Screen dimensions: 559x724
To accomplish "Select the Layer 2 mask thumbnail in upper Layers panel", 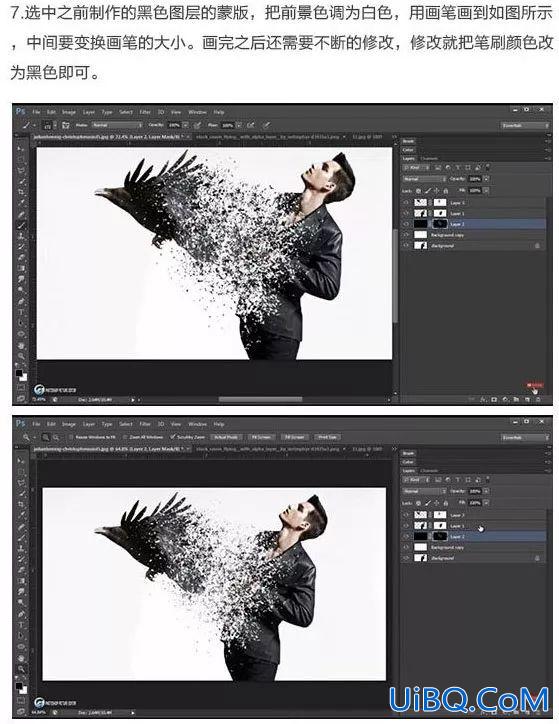I will 440,224.
